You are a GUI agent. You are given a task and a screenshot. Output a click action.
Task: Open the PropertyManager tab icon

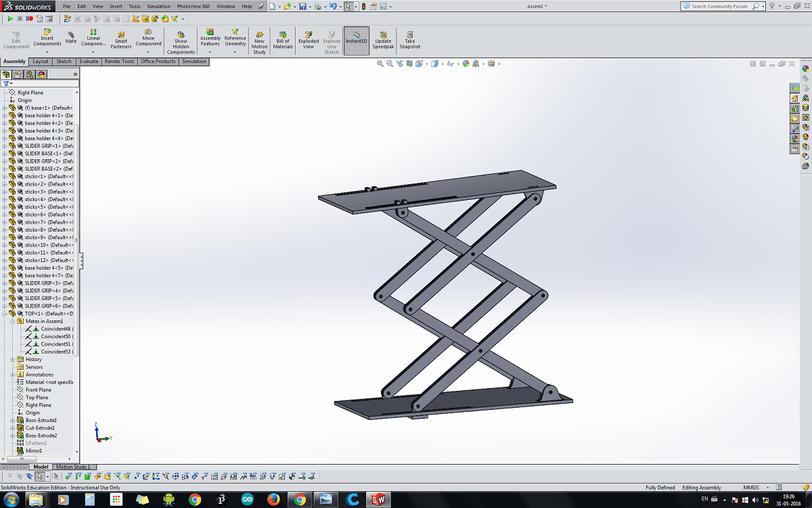(x=18, y=75)
